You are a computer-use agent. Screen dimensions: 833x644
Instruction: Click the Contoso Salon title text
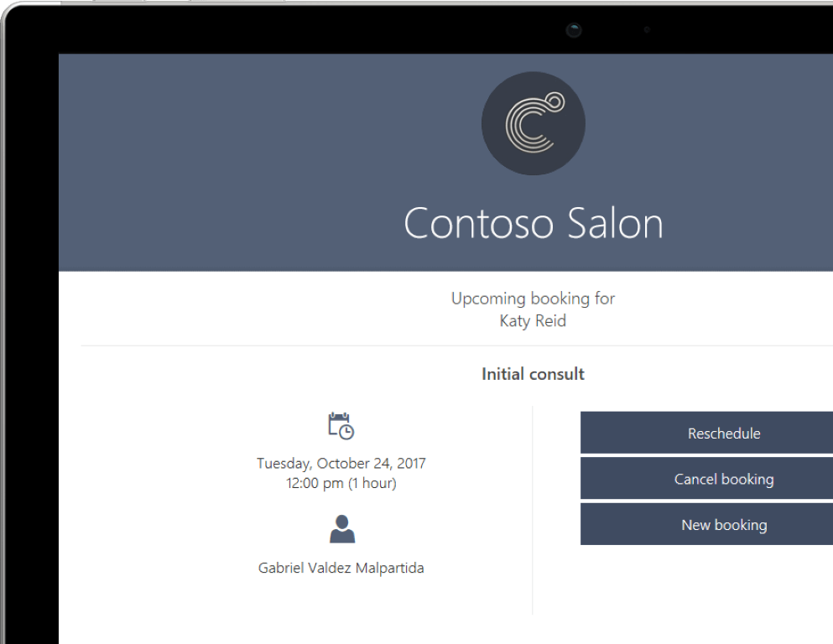533,224
